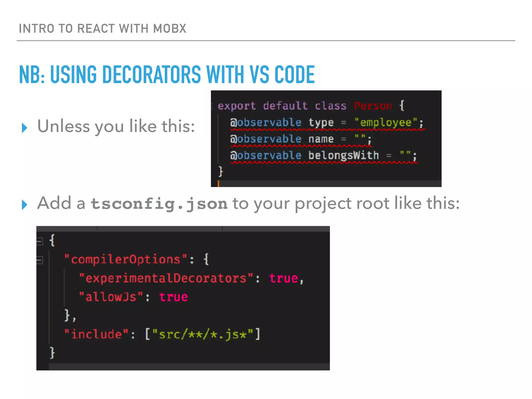Screen dimensions: 532x399
Task: Click the 'tsconfig.json' monospace word
Action: 159,203
